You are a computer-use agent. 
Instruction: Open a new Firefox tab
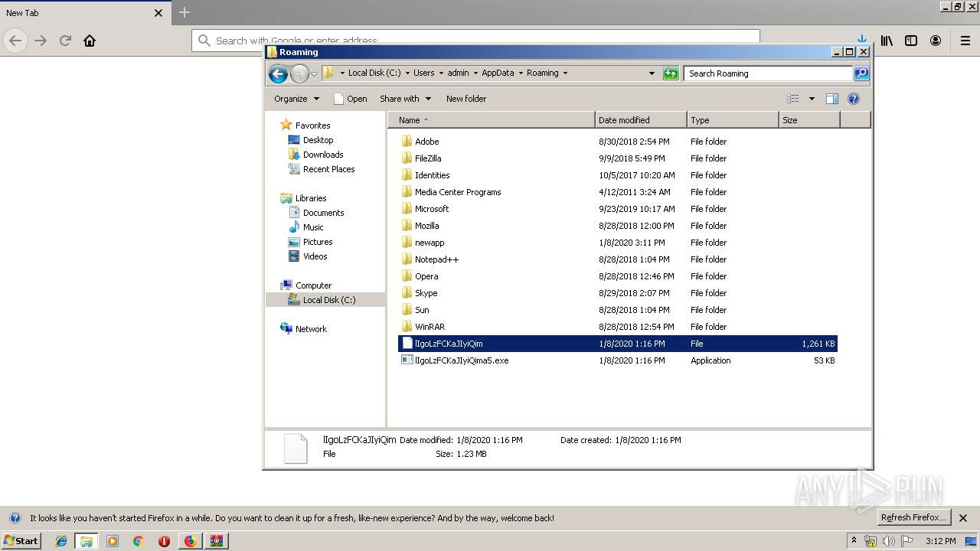click(x=184, y=12)
